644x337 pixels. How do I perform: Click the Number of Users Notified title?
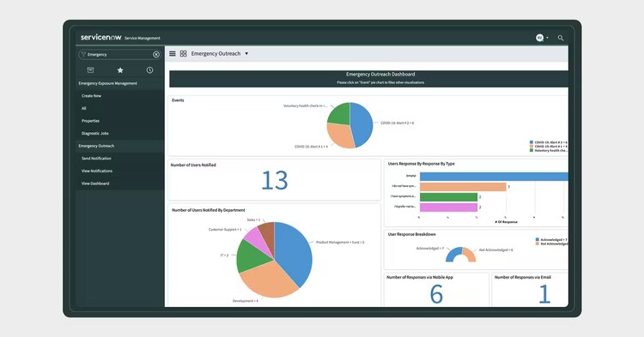tap(193, 165)
